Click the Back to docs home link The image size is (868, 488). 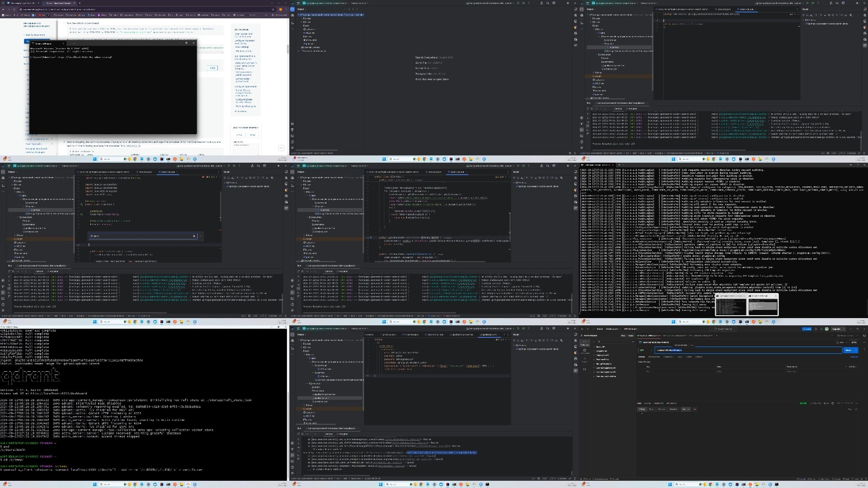point(34,35)
